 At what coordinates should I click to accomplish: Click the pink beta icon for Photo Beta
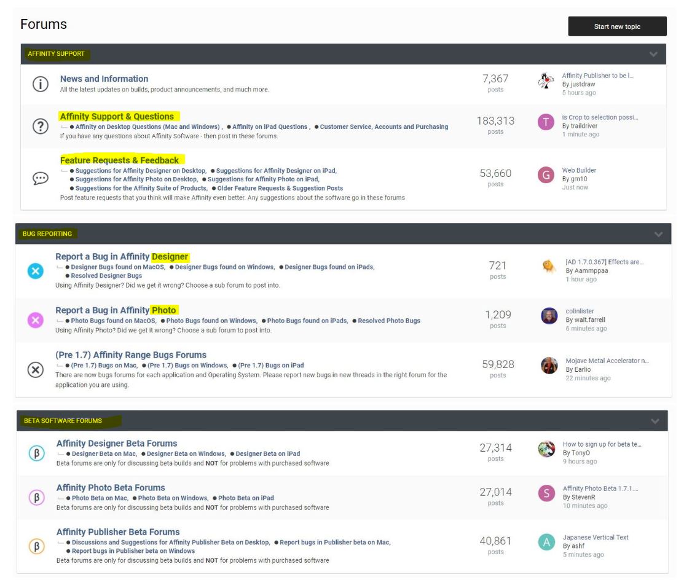[x=37, y=497]
